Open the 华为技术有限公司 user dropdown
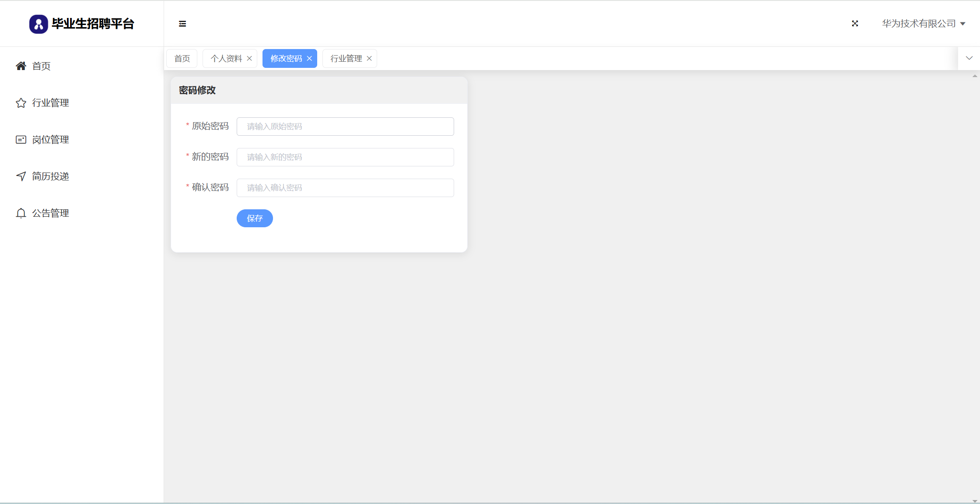980x504 pixels. tap(923, 24)
